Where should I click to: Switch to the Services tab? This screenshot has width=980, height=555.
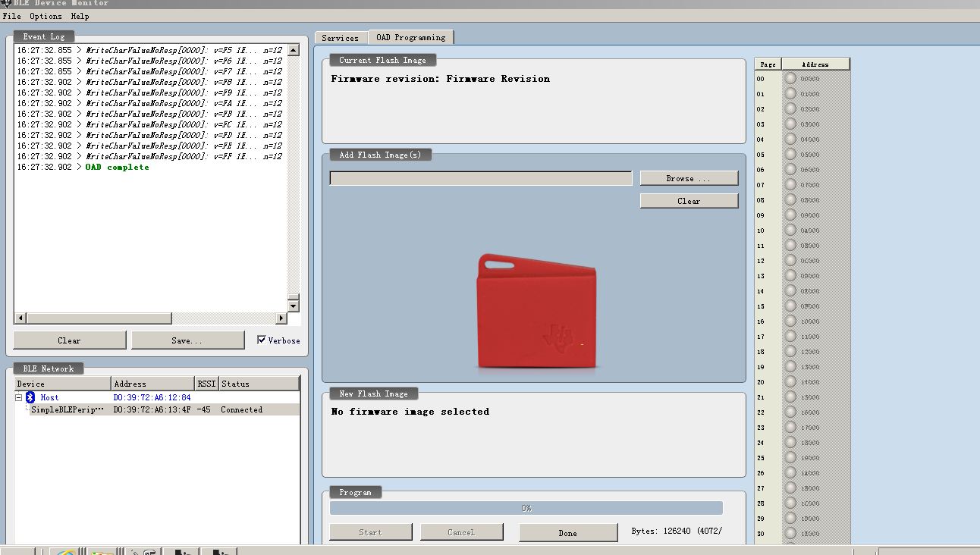pyautogui.click(x=340, y=38)
